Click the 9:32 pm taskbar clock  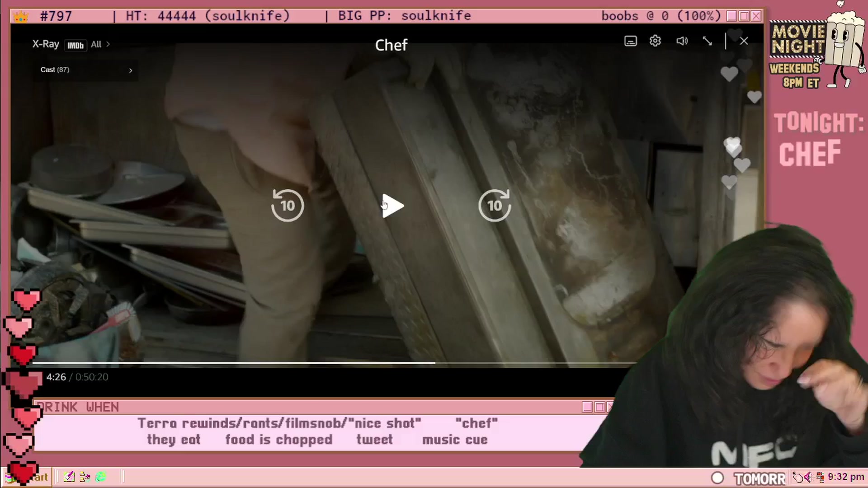point(846,477)
